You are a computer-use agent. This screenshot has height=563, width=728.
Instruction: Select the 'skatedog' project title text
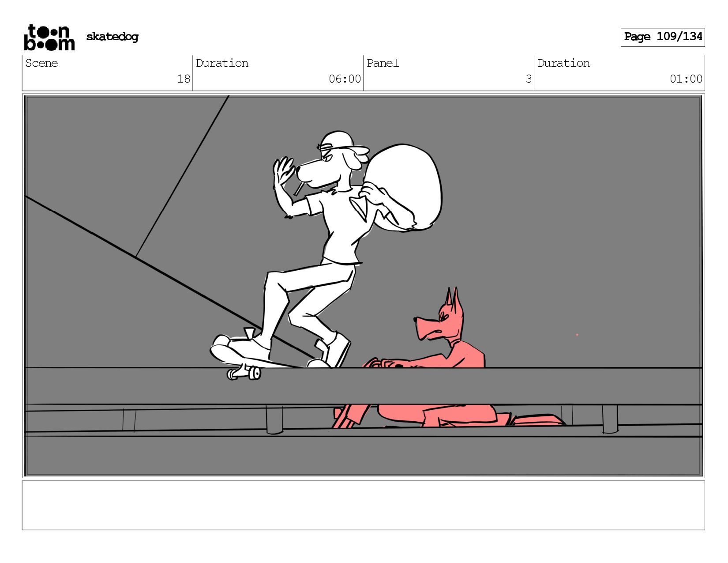pos(112,37)
